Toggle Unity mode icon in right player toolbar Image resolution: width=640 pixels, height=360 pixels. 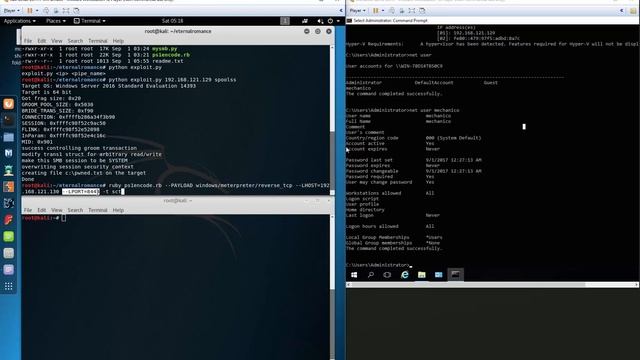[422, 11]
